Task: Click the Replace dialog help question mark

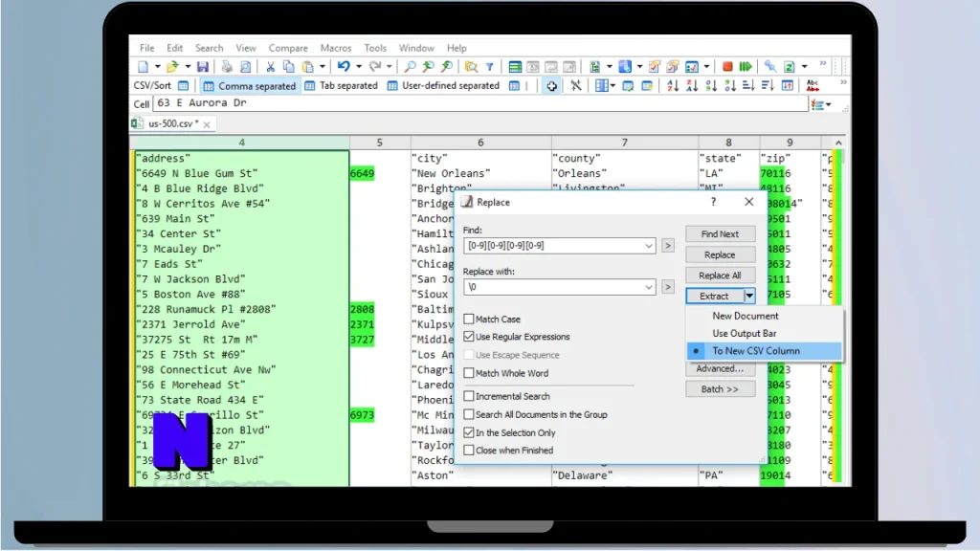Action: (x=713, y=202)
